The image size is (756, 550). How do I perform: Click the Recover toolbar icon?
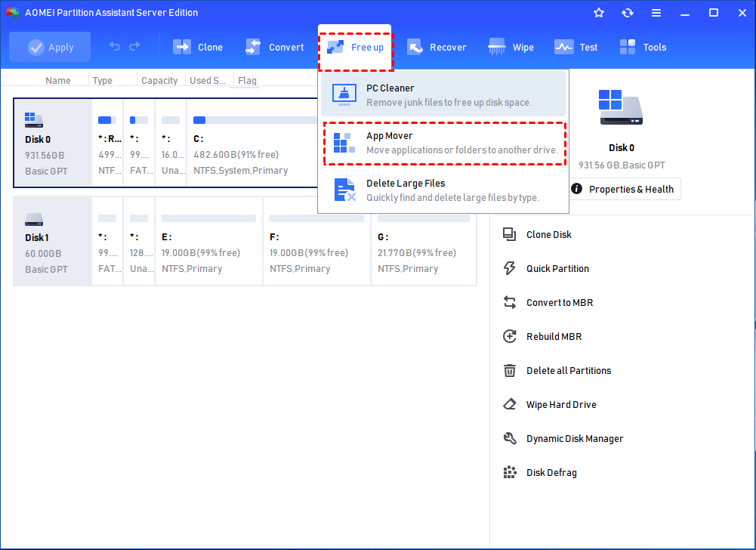tap(415, 47)
